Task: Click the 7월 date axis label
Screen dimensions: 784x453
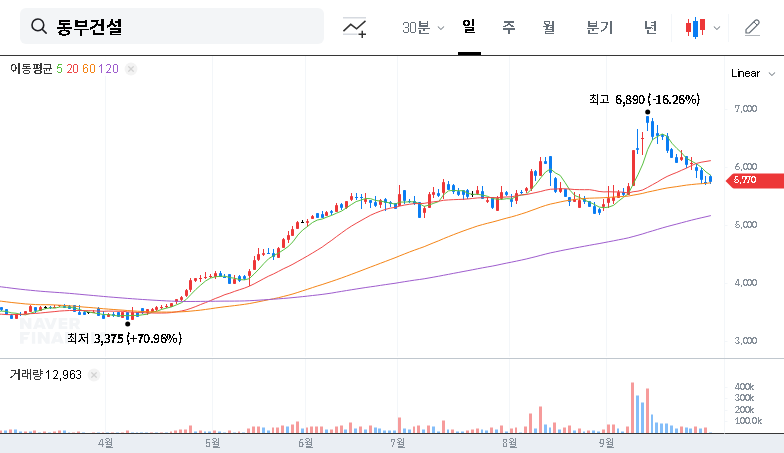Action: pos(398,443)
